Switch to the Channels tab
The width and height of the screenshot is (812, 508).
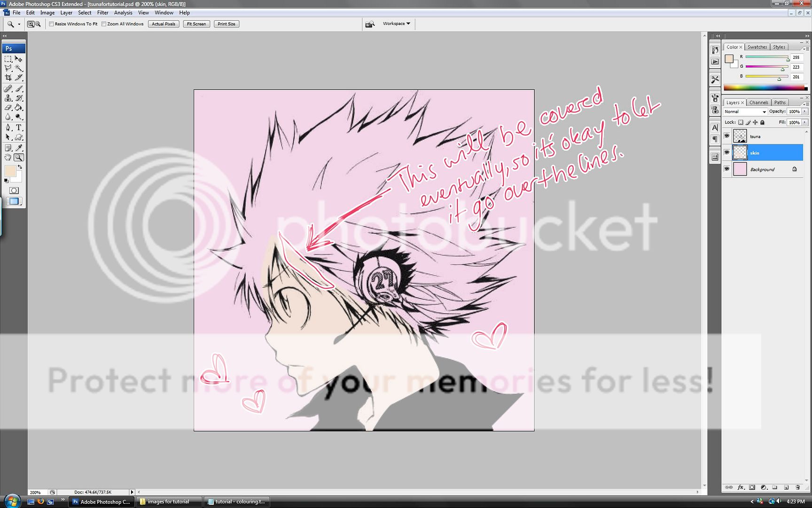pyautogui.click(x=758, y=103)
